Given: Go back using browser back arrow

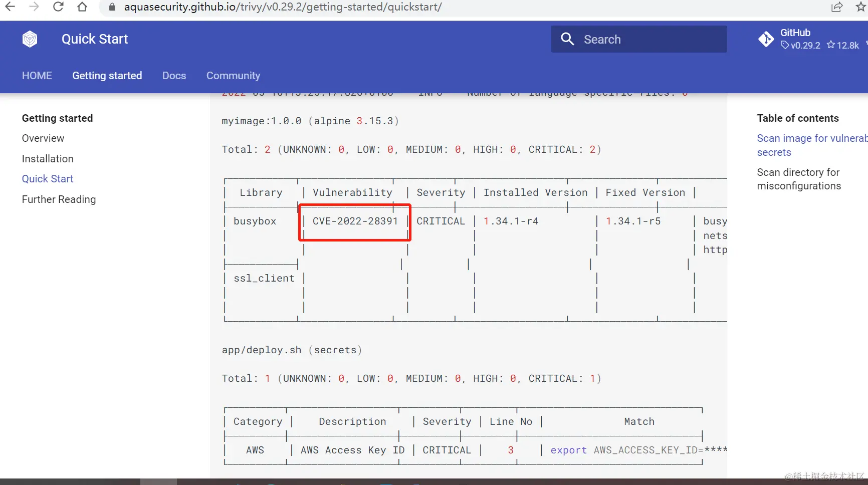Looking at the screenshot, I should pyautogui.click(x=10, y=7).
